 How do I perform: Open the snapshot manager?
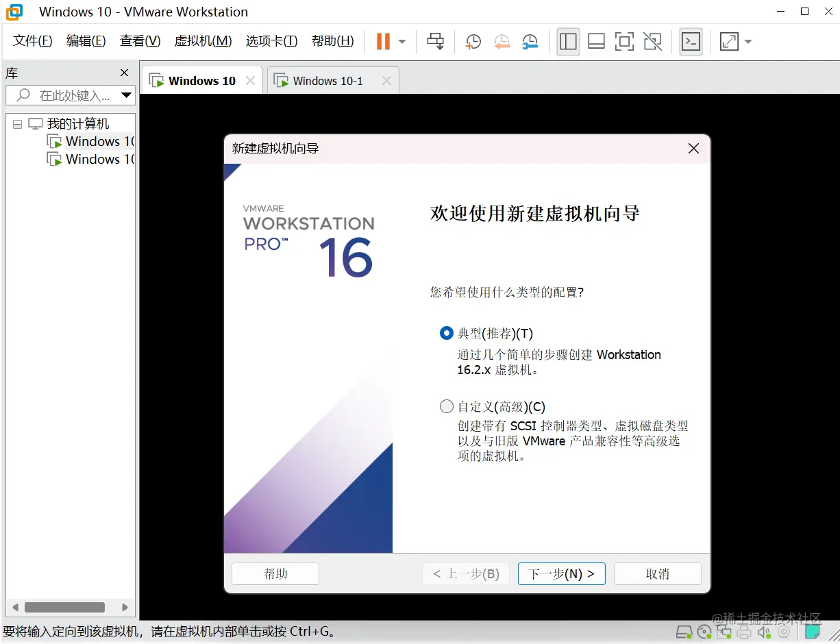(530, 42)
